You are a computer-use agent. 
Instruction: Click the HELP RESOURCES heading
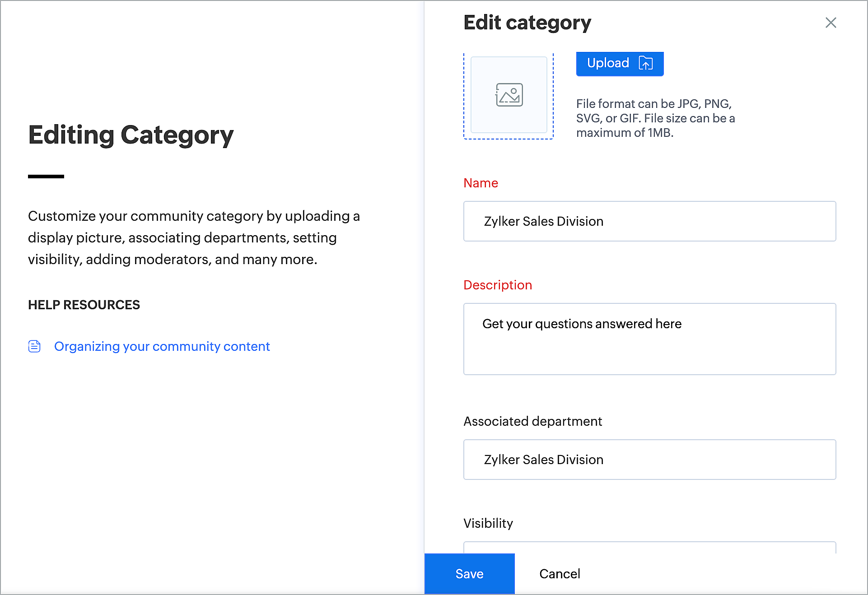click(84, 305)
